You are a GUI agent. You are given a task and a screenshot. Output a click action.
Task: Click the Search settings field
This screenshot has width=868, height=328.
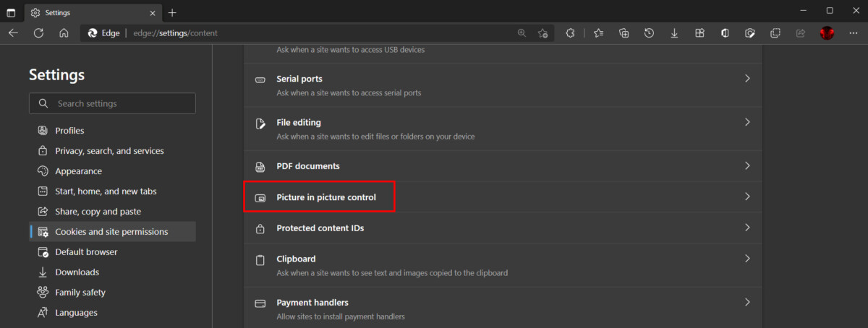[112, 103]
